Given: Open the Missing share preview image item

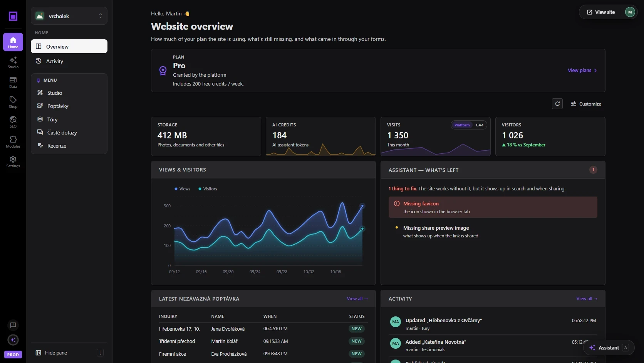Looking at the screenshot, I should [493, 232].
